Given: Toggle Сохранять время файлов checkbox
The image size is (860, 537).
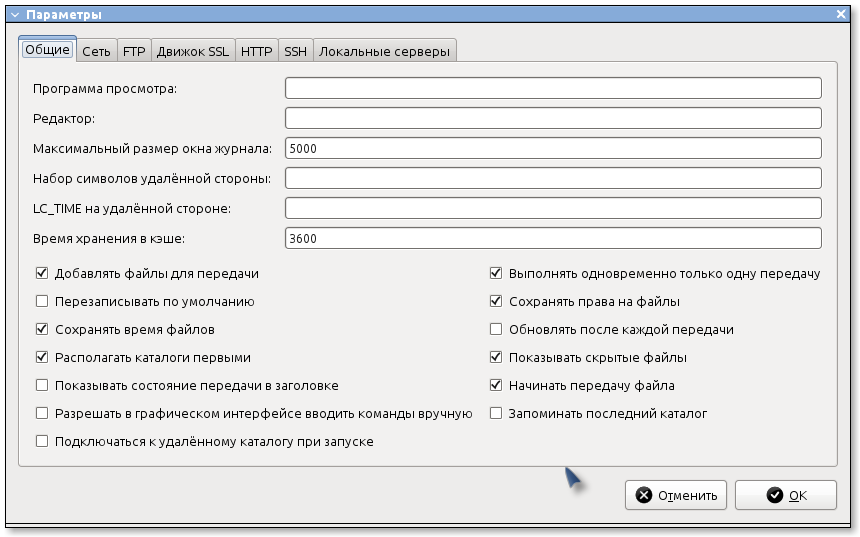Looking at the screenshot, I should point(42,329).
